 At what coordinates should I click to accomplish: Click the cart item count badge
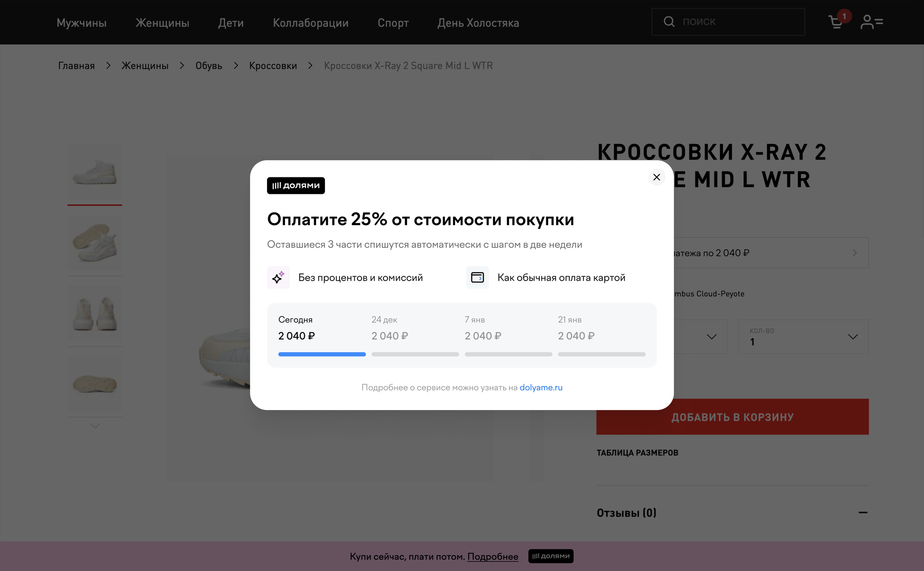(x=844, y=16)
